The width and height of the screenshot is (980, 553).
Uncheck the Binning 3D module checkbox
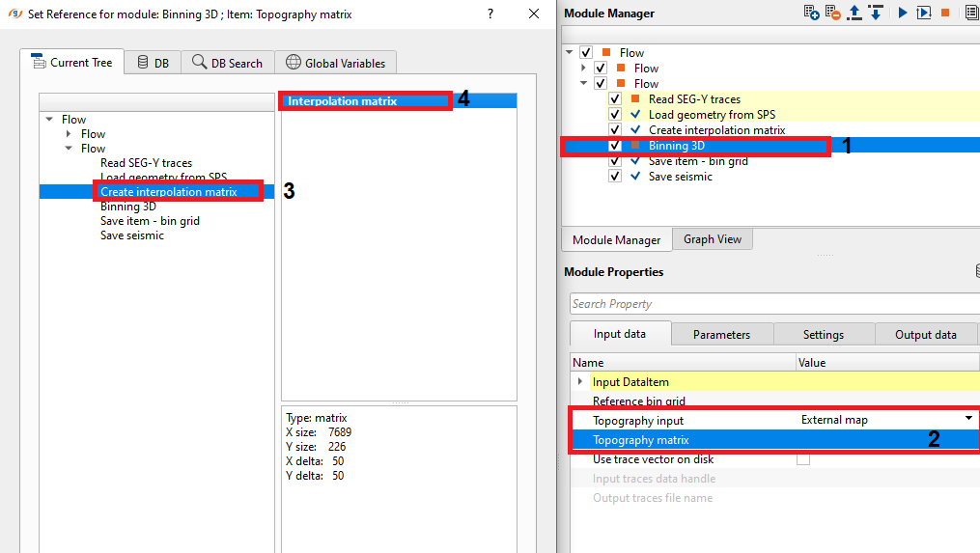coord(615,146)
